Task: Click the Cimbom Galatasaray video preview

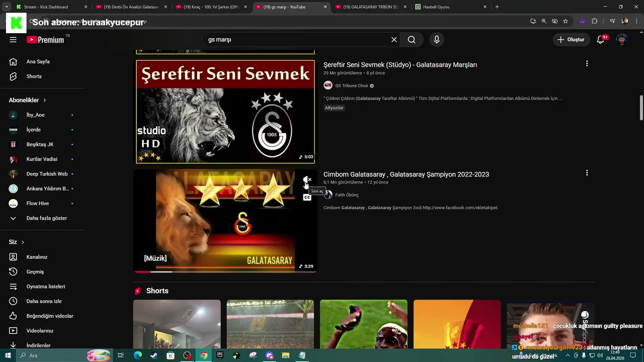Action: pyautogui.click(x=225, y=221)
